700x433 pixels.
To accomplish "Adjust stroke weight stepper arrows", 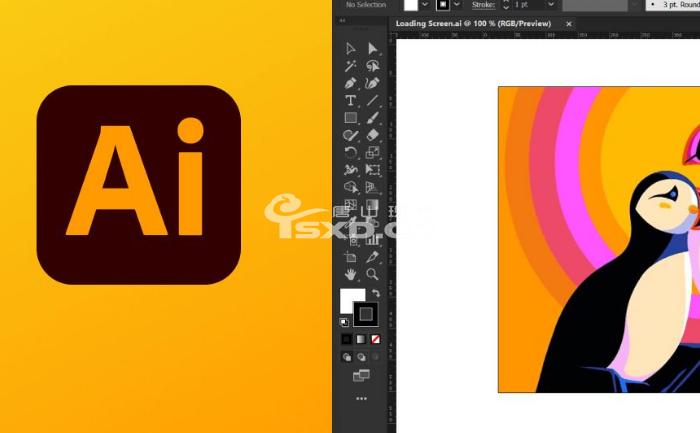I will [505, 5].
